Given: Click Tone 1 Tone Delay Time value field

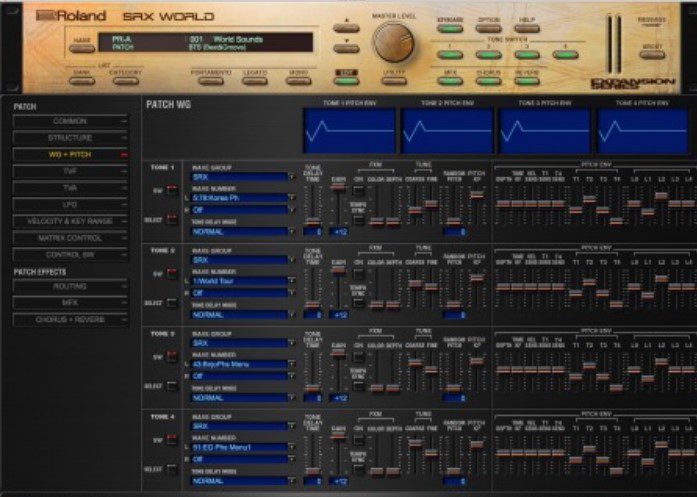Looking at the screenshot, I should (x=312, y=232).
